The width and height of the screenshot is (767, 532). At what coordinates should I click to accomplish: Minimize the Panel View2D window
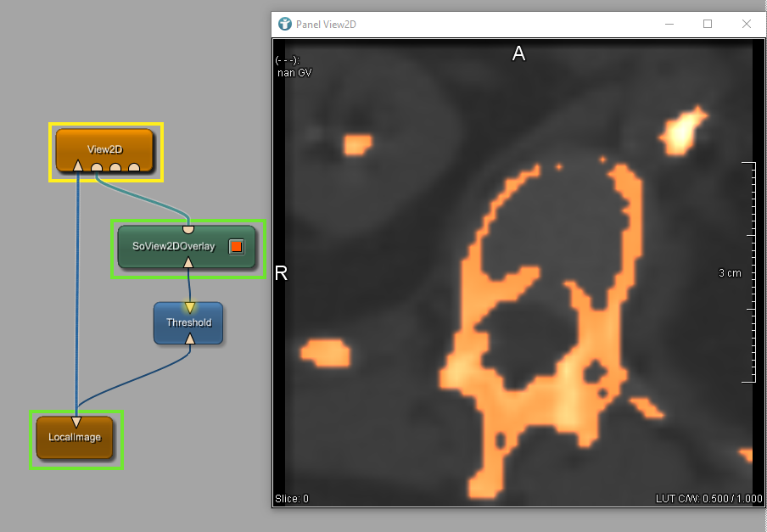(669, 24)
